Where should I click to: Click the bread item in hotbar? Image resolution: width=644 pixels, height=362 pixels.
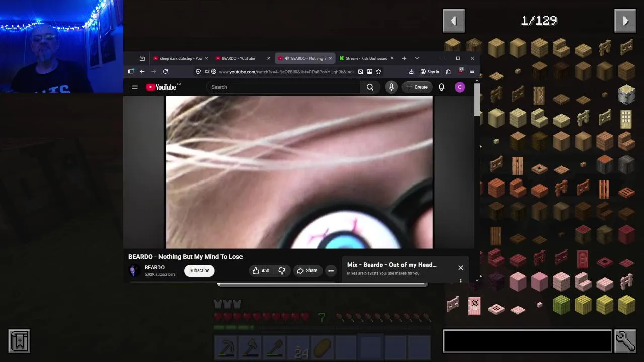(x=324, y=348)
